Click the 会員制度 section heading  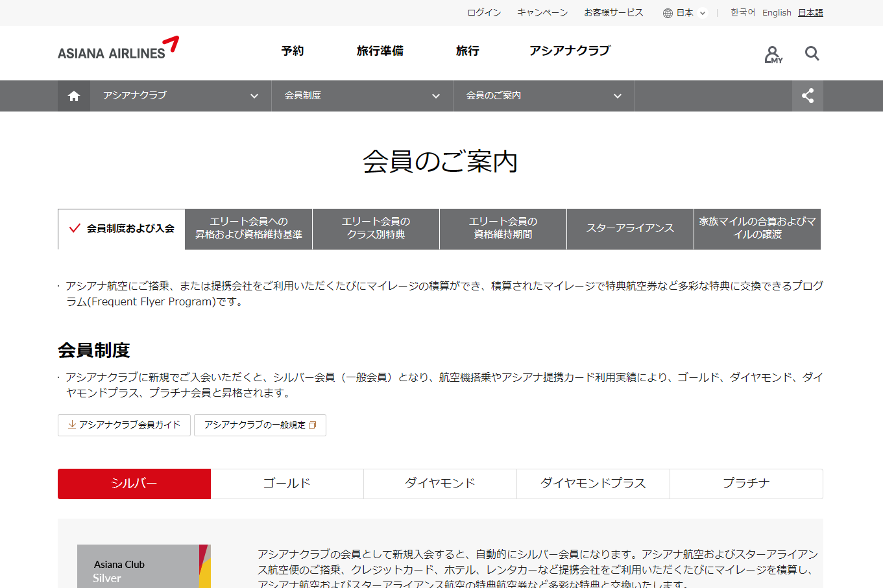point(94,350)
